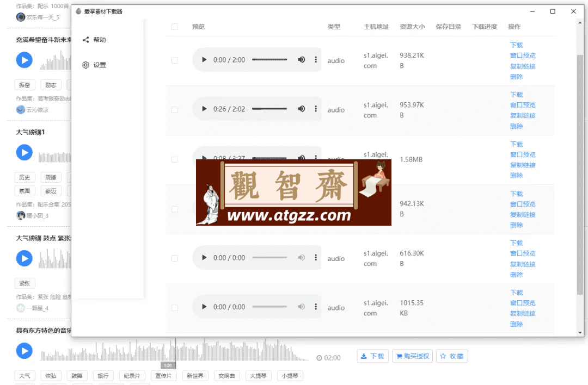The image size is (588, 385).
Task: Mute the 1015.35KB audio player
Action: 301,307
